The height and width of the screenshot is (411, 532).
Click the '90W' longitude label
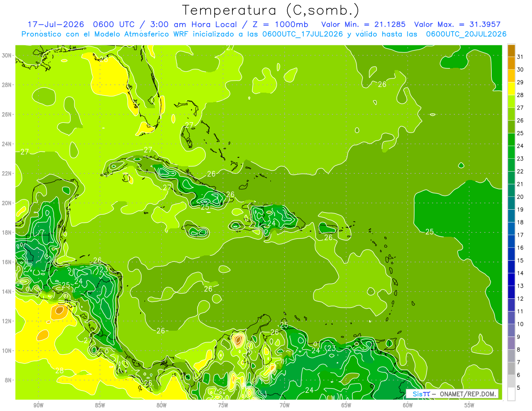tap(39, 405)
